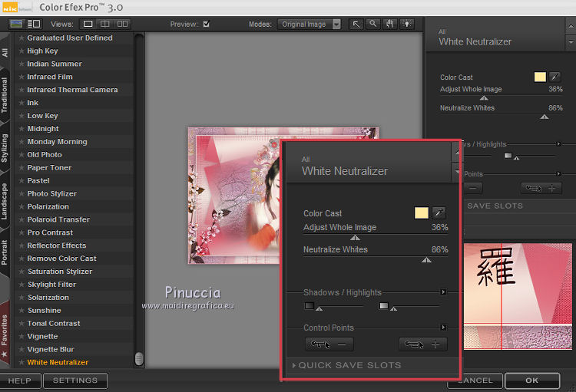Click Adjust Whole Image slider handle, right panel

tap(484, 98)
